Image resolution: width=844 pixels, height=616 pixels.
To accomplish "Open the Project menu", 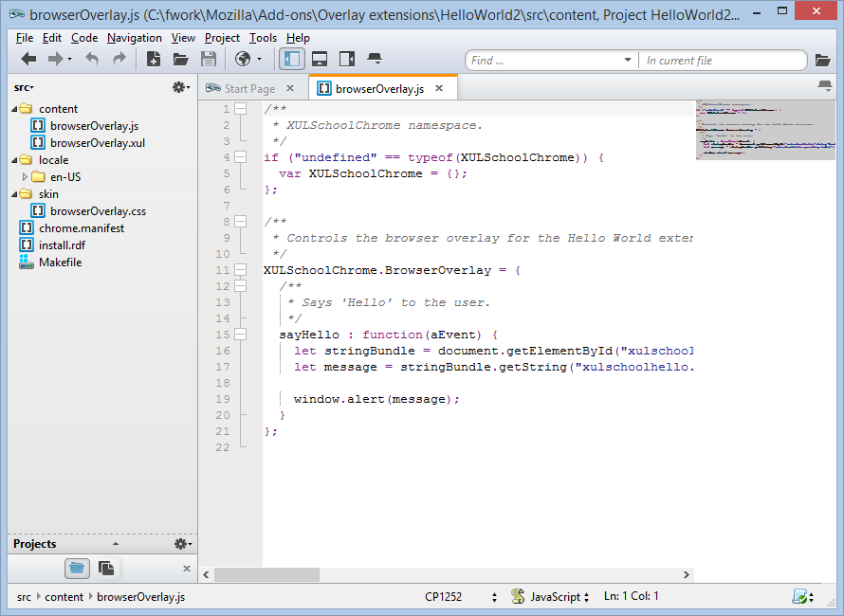I will pyautogui.click(x=222, y=38).
